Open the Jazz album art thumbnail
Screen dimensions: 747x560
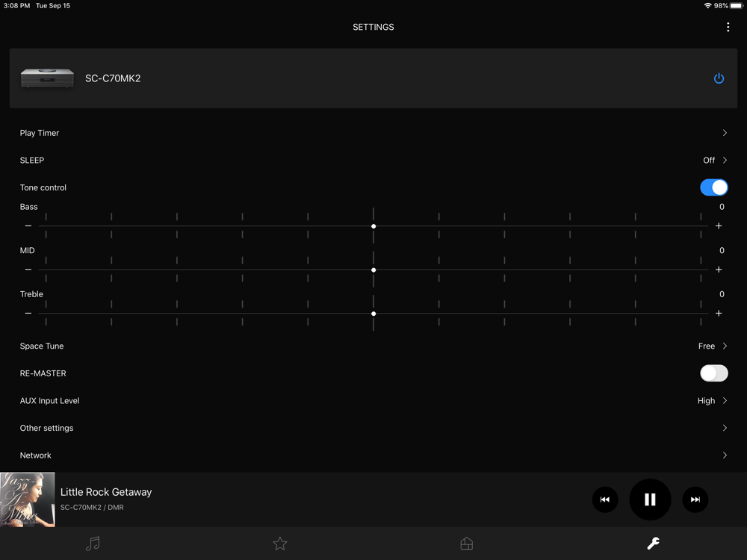coord(27,500)
